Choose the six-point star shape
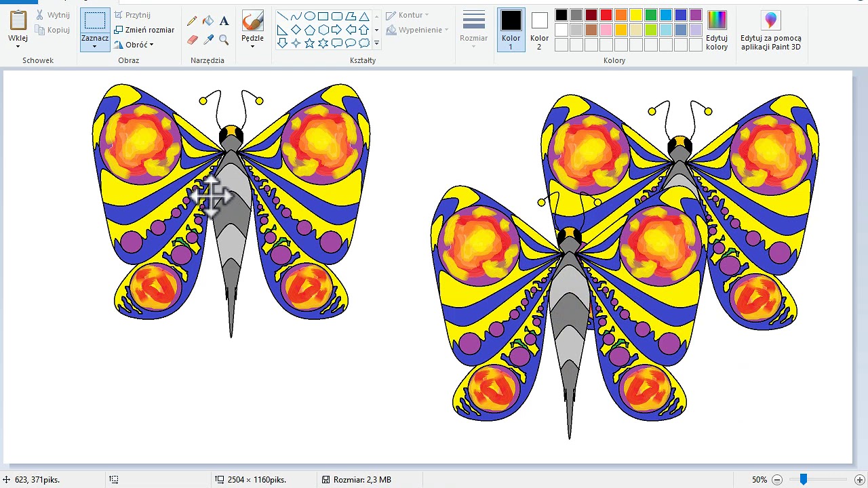Screen dimensions: 868x488 click(323, 43)
